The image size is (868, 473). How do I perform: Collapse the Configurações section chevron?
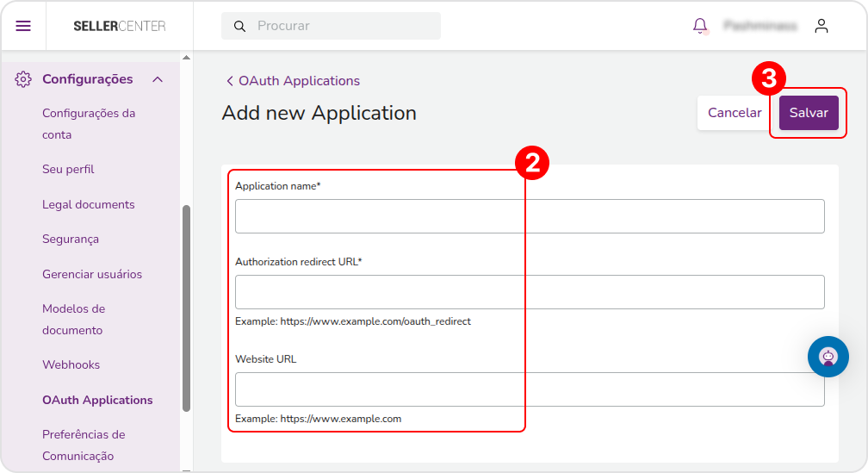[158, 79]
